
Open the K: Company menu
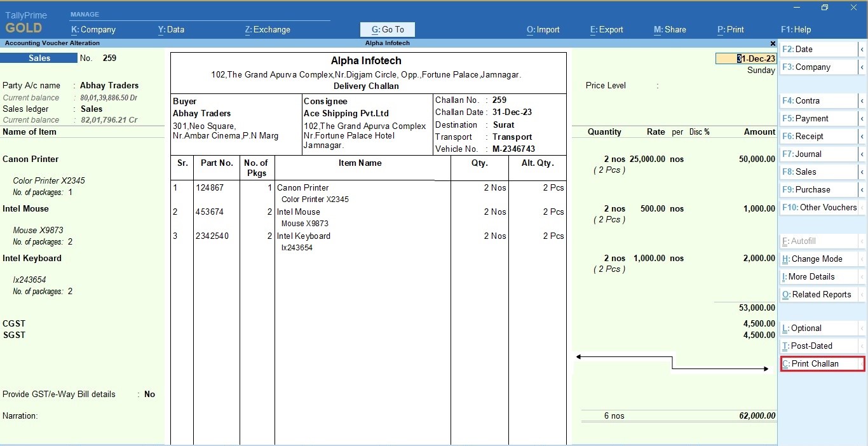point(93,29)
